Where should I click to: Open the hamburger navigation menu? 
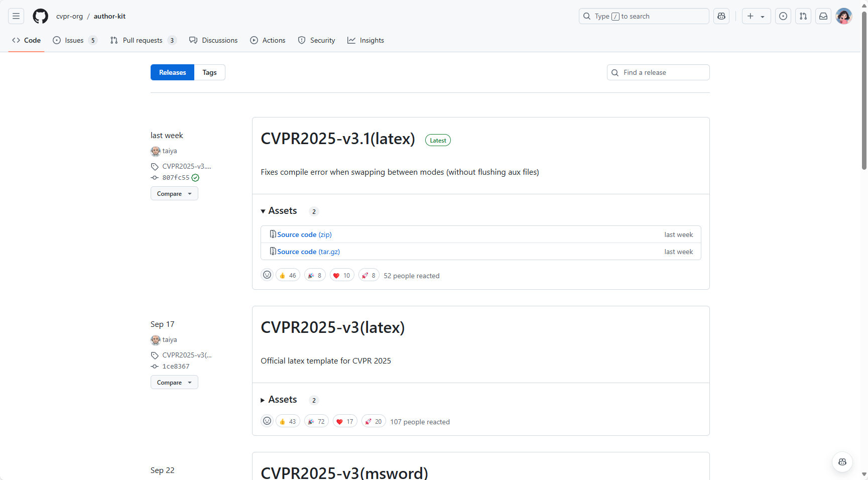tap(16, 16)
